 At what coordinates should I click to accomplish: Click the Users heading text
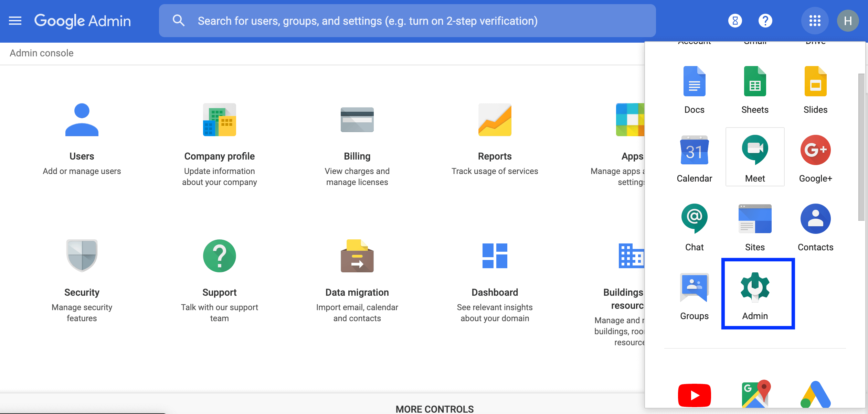(x=82, y=156)
